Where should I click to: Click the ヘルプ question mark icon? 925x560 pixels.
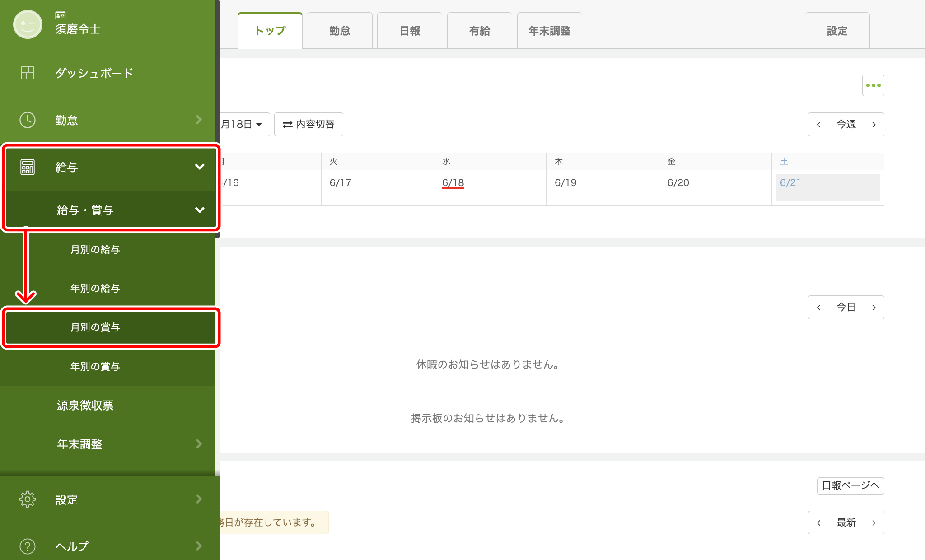[28, 546]
